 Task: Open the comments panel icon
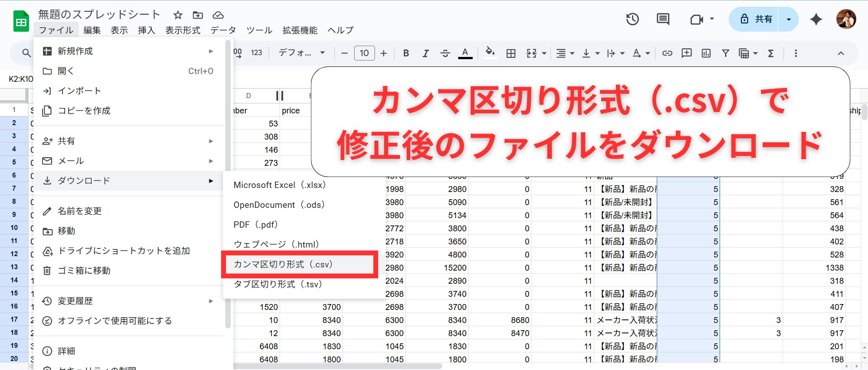coord(663,19)
